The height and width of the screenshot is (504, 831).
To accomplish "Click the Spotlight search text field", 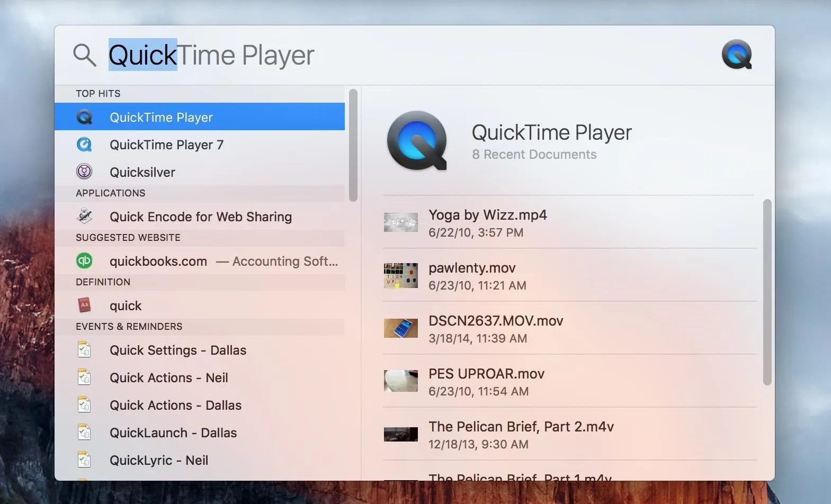I will click(408, 55).
